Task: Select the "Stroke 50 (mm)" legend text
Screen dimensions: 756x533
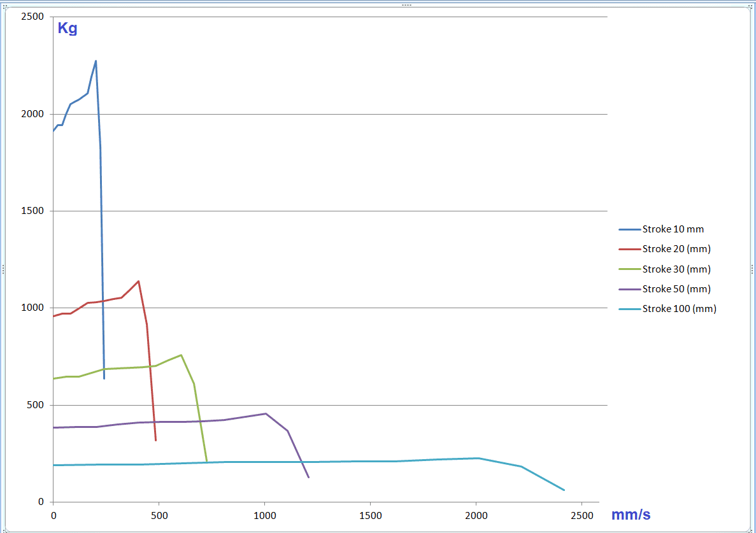Action: 676,288
